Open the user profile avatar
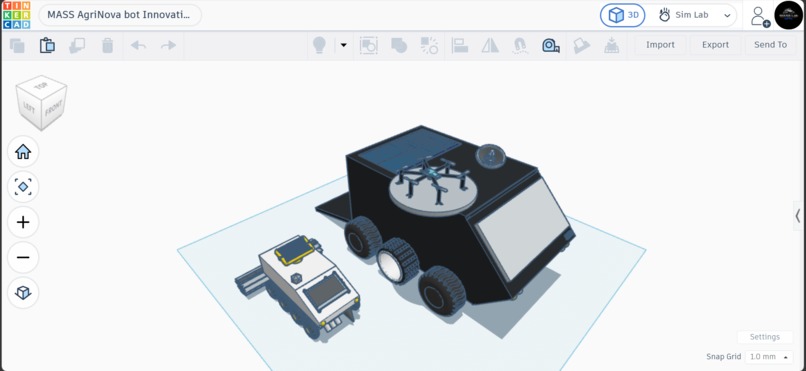Image resolution: width=806 pixels, height=371 pixels. pyautogui.click(x=789, y=15)
